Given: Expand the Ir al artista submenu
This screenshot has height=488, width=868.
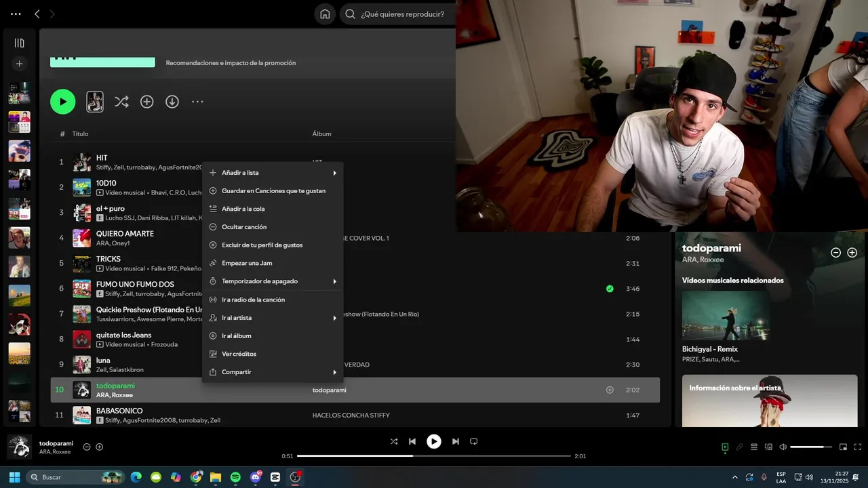Looking at the screenshot, I should point(273,318).
